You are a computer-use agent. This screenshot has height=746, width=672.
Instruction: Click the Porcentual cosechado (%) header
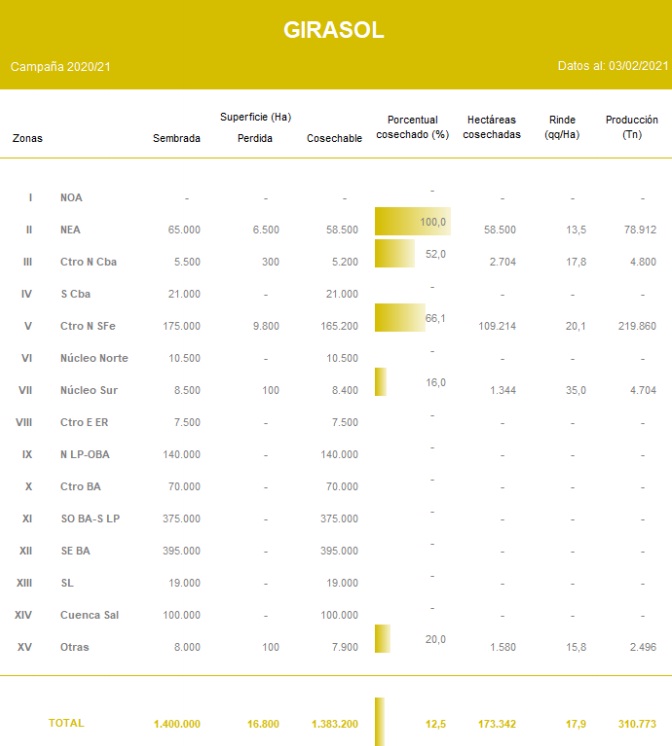coord(412,127)
